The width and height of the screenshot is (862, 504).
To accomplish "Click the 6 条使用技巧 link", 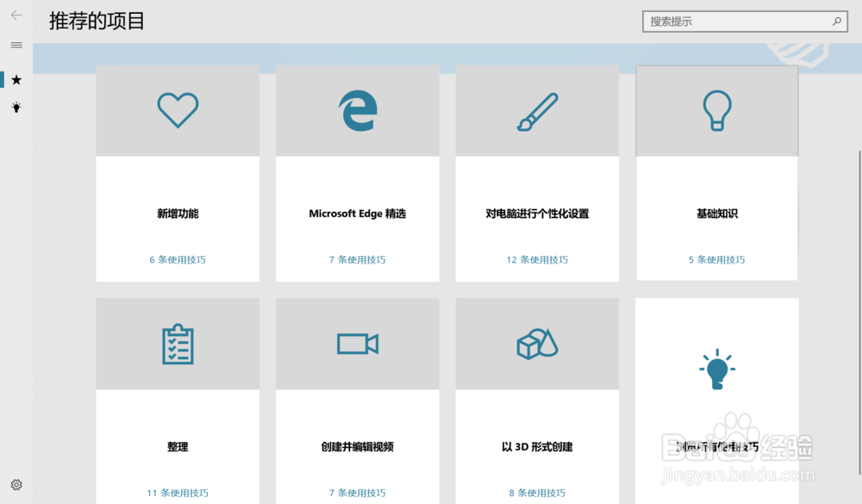I will (178, 259).
